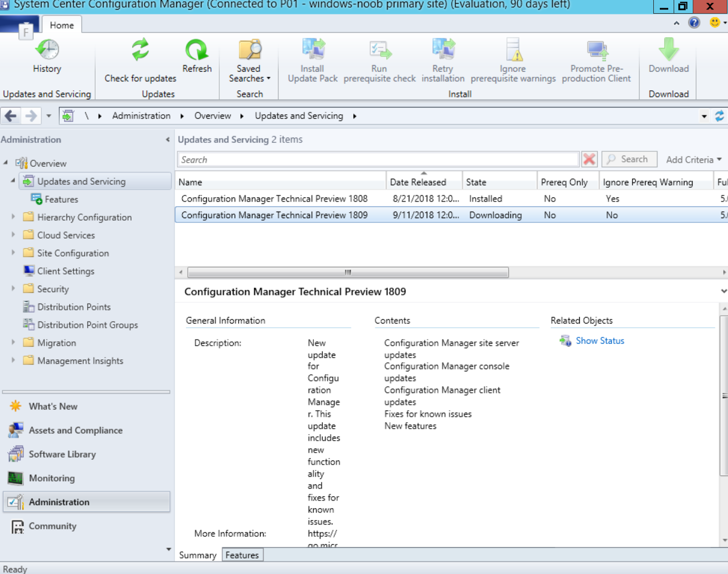Click Ignore prerequisite warnings icon

pyautogui.click(x=513, y=50)
